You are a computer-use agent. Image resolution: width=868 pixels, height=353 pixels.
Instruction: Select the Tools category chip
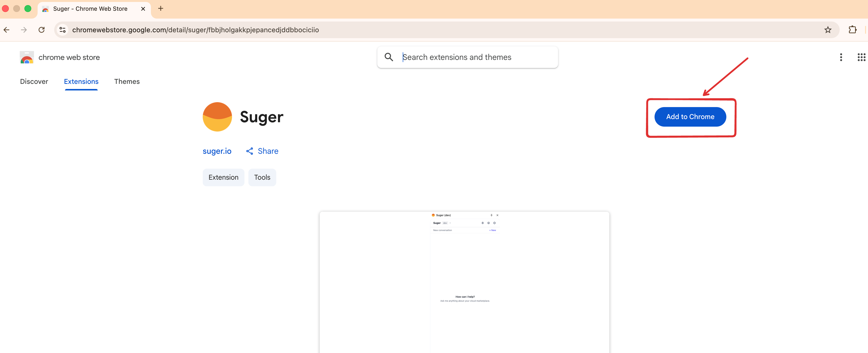[x=262, y=177]
